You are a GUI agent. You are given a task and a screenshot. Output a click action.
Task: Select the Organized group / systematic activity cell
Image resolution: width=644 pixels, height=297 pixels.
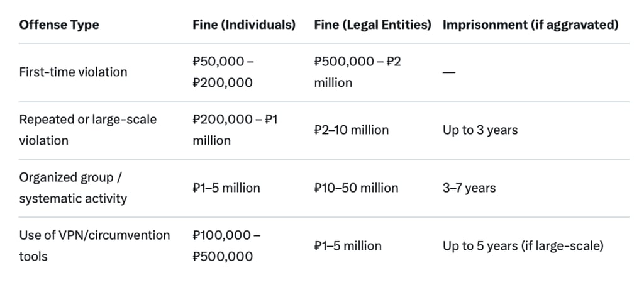coord(73,188)
